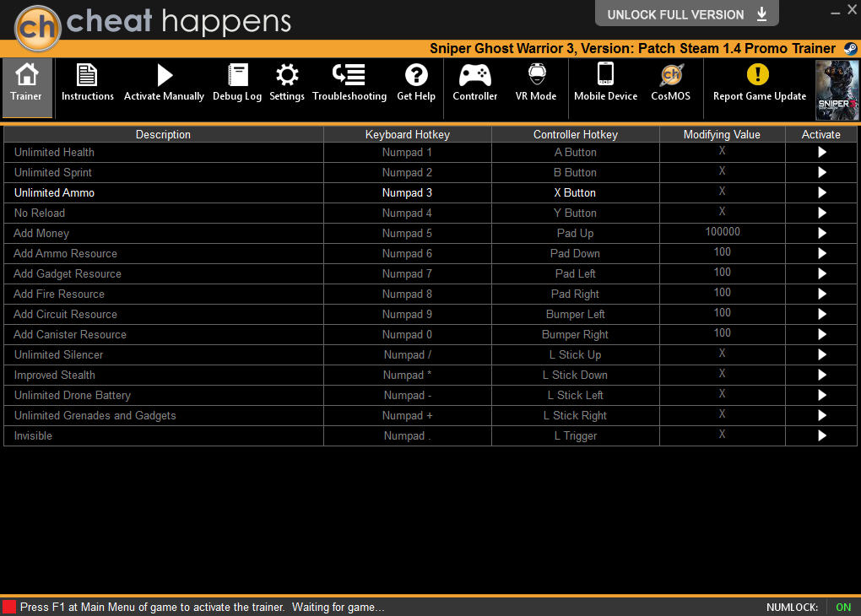861x616 pixels.
Task: Open the Instructions page icon
Action: pyautogui.click(x=87, y=76)
